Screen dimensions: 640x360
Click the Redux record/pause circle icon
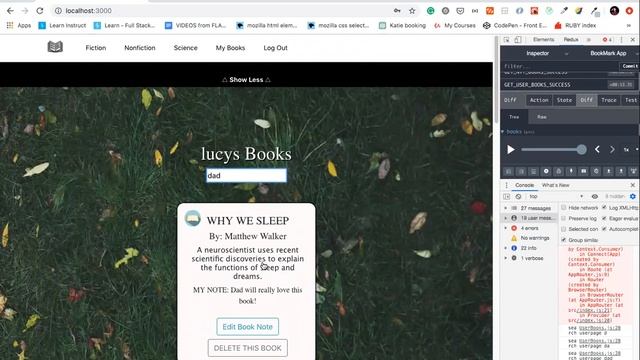tap(546, 171)
